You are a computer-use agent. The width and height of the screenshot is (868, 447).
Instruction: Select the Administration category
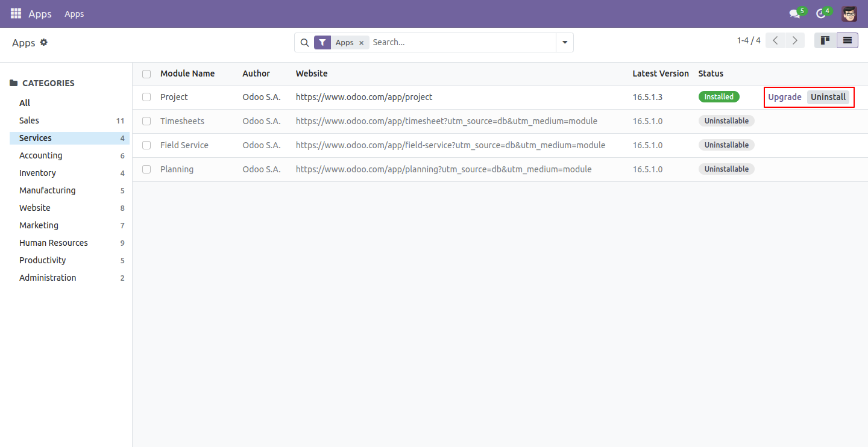(71, 278)
